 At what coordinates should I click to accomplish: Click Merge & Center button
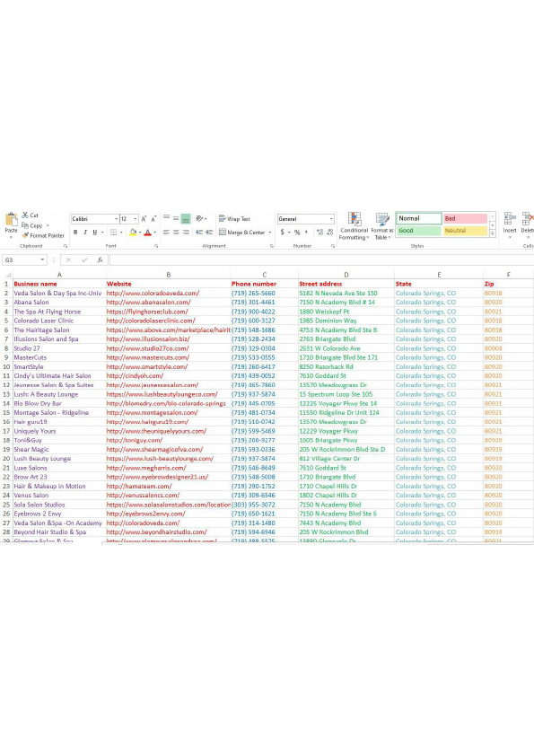(x=242, y=233)
